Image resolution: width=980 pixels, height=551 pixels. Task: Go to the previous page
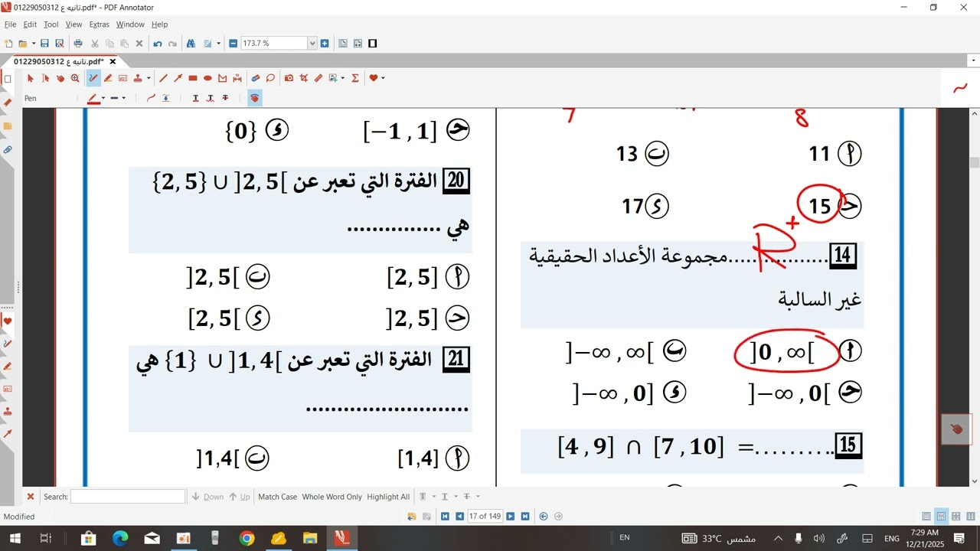[459, 517]
